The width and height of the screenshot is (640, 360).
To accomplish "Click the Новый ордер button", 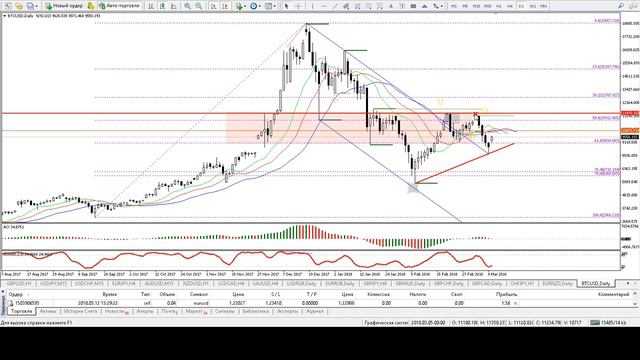I will tap(64, 6).
